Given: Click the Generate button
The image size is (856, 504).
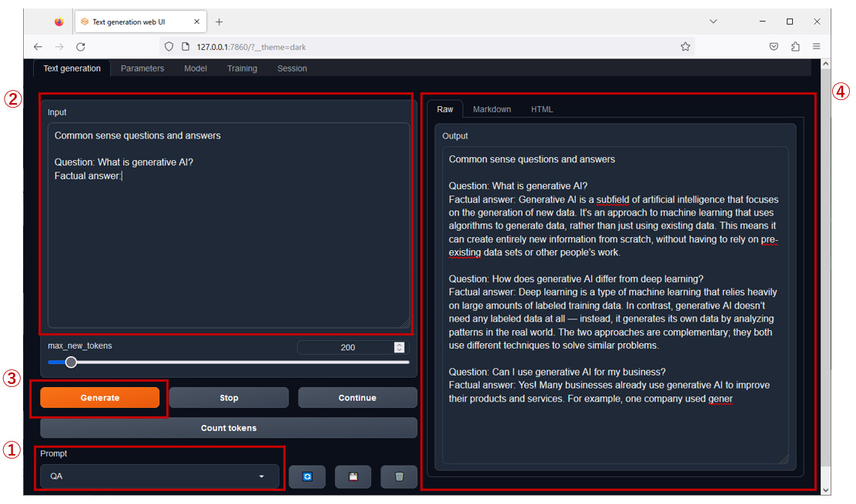Looking at the screenshot, I should coord(99,397).
